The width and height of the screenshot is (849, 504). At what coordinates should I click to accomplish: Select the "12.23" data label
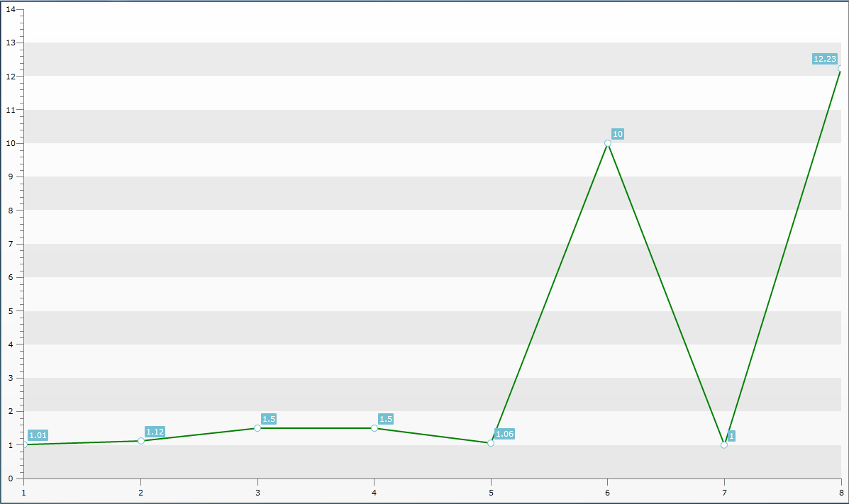click(825, 59)
